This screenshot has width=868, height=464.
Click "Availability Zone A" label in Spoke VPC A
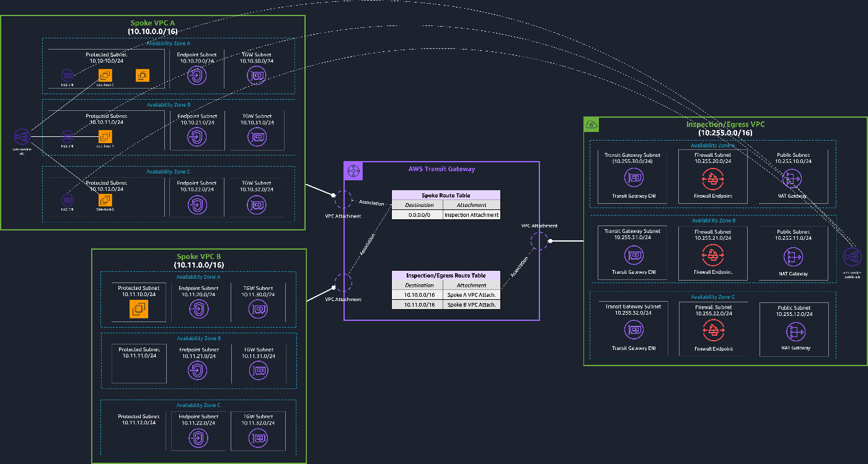pos(168,43)
